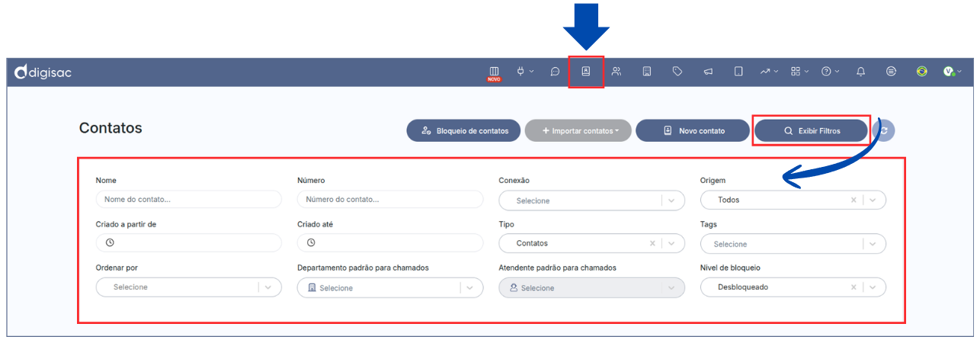Expand the Conexão dropdown
980x343 pixels.
(671, 200)
